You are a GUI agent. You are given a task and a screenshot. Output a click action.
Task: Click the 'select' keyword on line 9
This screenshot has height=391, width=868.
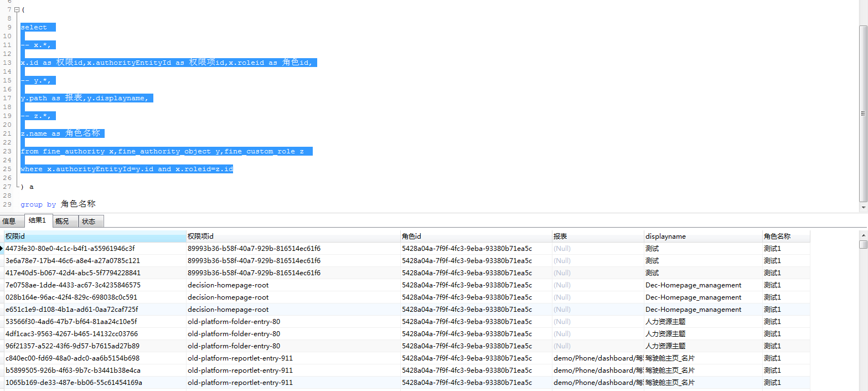[34, 27]
